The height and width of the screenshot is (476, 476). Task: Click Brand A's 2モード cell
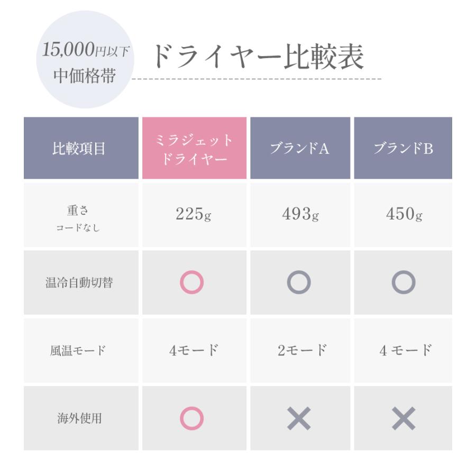point(300,350)
